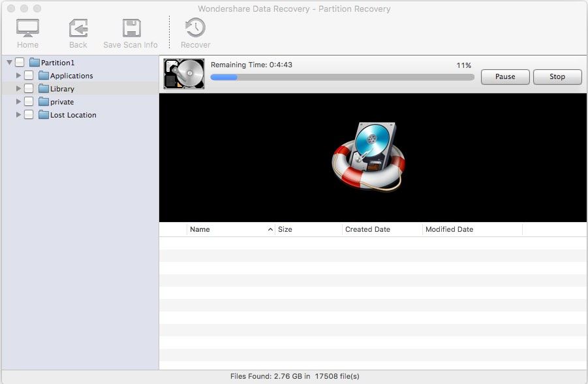This screenshot has width=588, height=384.
Task: Sort by Created Date column header
Action: [367, 229]
